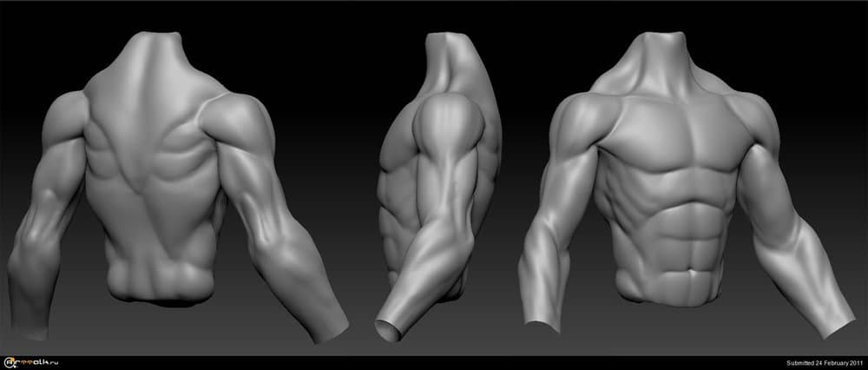Click the "Submitted 24 February 2011" text

[823, 362]
